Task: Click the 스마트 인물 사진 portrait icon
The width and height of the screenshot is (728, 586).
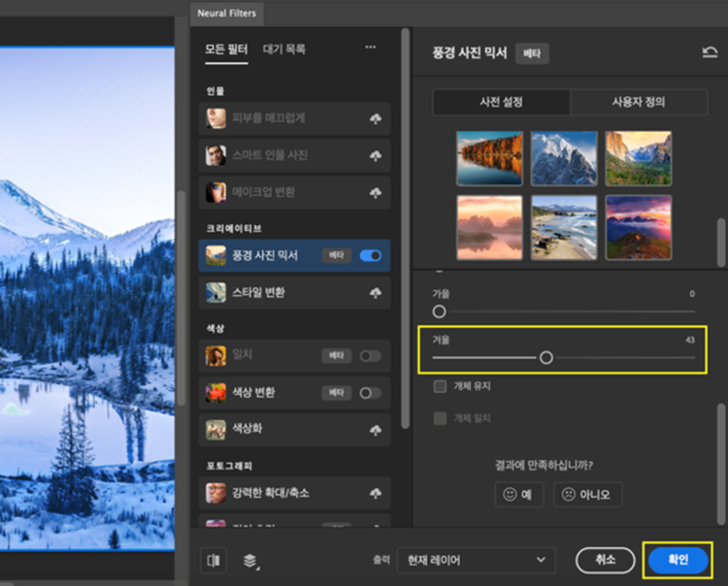Action: click(215, 155)
